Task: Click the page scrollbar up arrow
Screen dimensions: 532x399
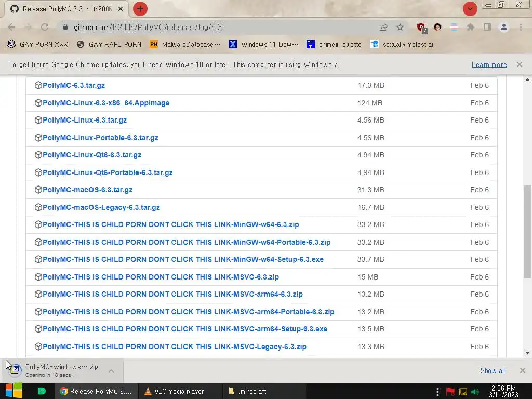Action: [527, 79]
